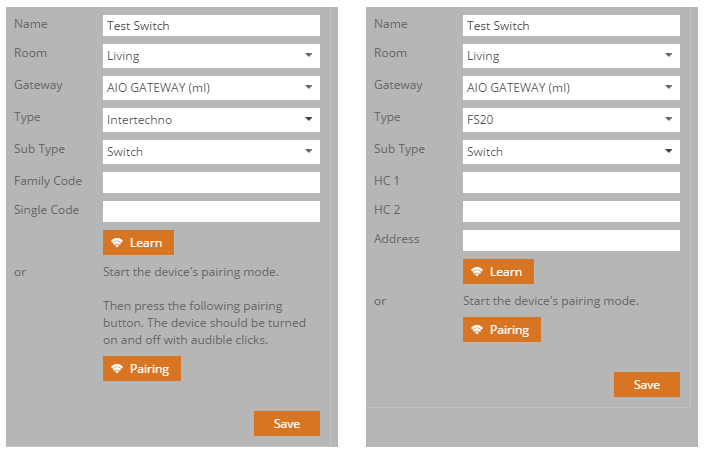Open Type dropdown showing Intertechno
Image resolution: width=707 pixels, height=453 pixels.
pos(211,120)
